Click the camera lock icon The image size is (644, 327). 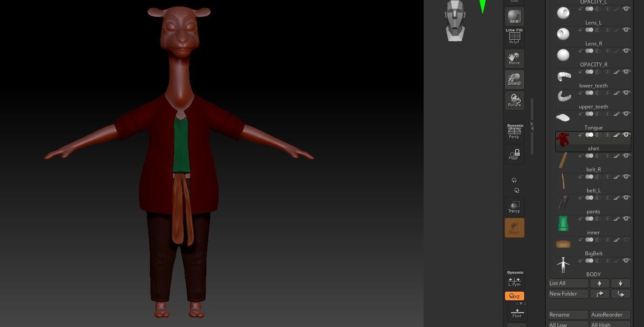coord(514,154)
